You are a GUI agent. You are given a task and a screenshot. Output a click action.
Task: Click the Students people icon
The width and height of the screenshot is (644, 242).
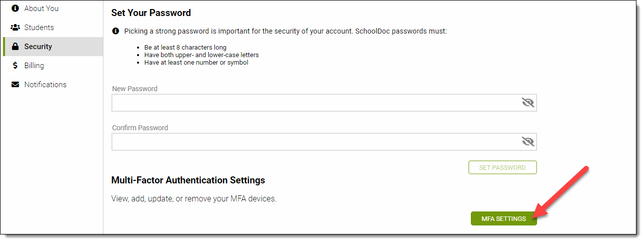click(x=15, y=28)
